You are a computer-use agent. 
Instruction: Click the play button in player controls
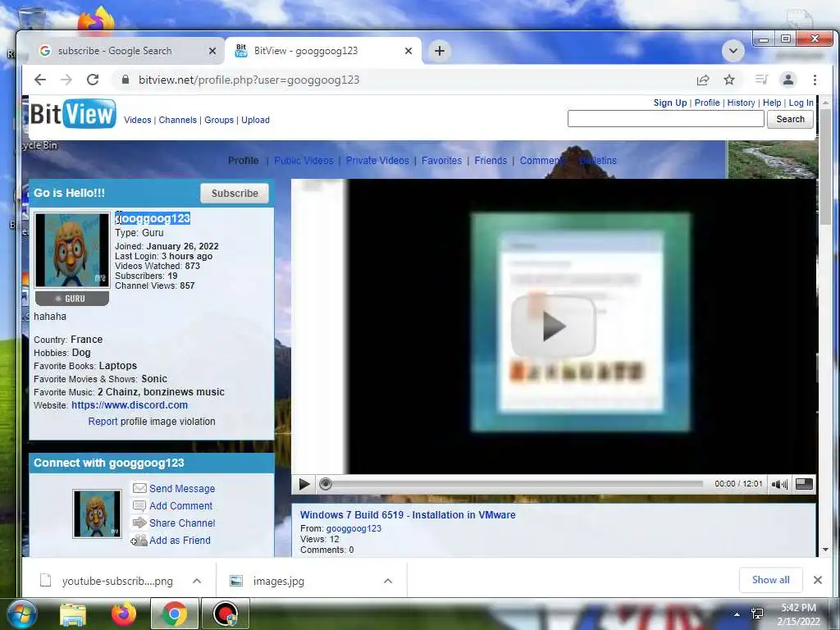(304, 484)
